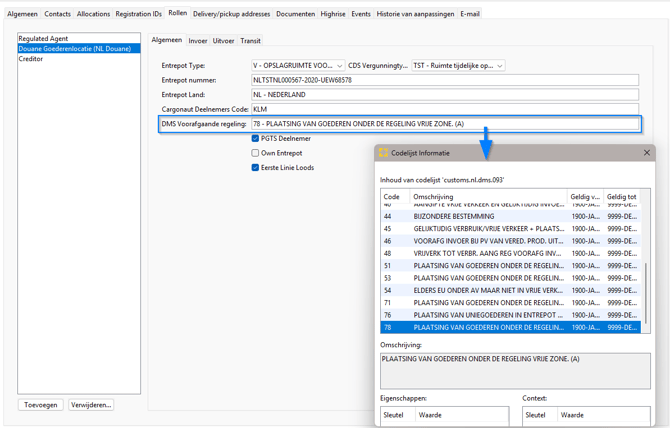The image size is (670, 428).
Task: Select code 45 GELIJKTIJDIG VERBRUIK row
Action: click(511, 229)
